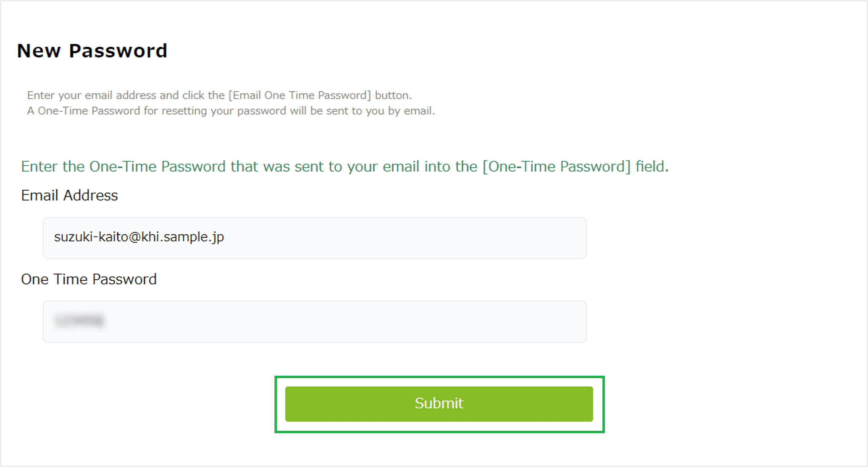The image size is (868, 467).
Task: Click the "Enter your email address" gray instruction line
Action: click(x=219, y=95)
